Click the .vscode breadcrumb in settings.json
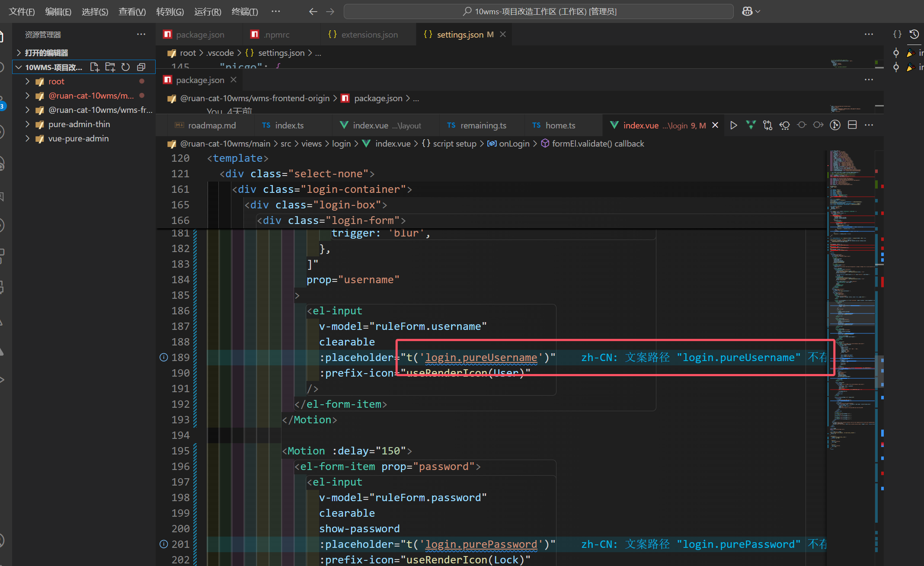924x566 pixels. pyautogui.click(x=220, y=53)
